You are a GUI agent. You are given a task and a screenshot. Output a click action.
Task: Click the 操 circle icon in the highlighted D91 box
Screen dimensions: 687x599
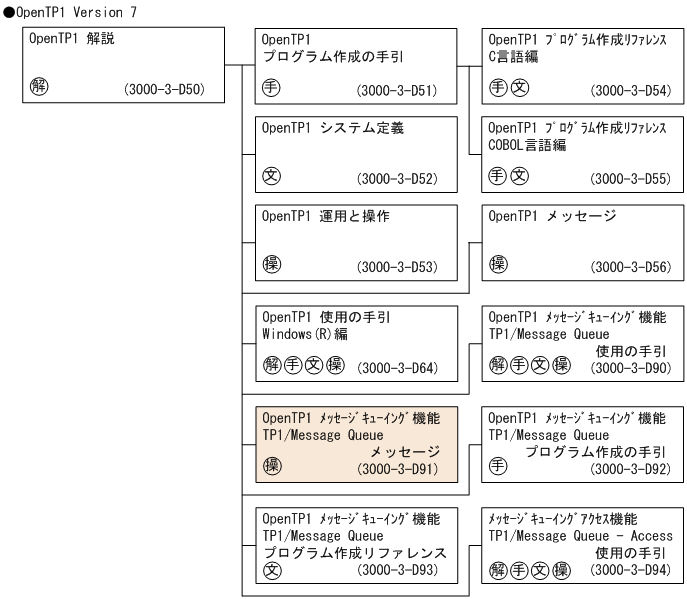(x=272, y=466)
